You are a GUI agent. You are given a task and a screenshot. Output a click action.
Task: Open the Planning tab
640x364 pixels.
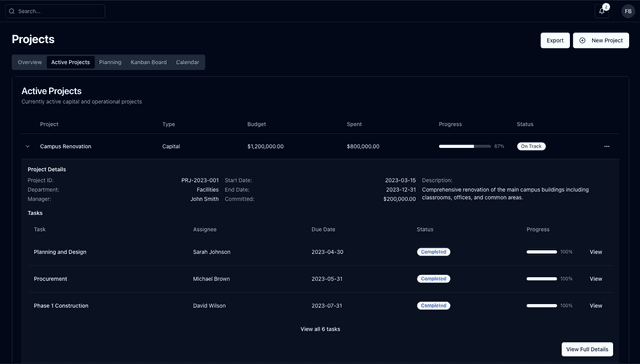110,62
